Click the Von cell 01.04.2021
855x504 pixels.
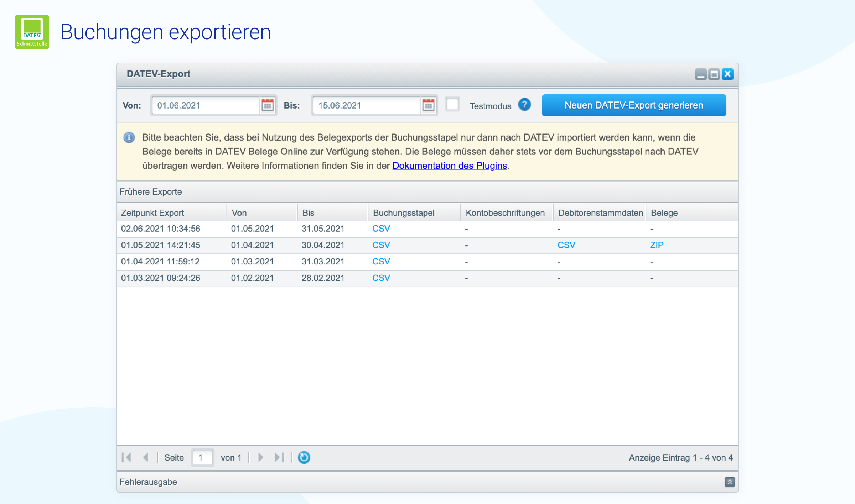[x=253, y=245]
